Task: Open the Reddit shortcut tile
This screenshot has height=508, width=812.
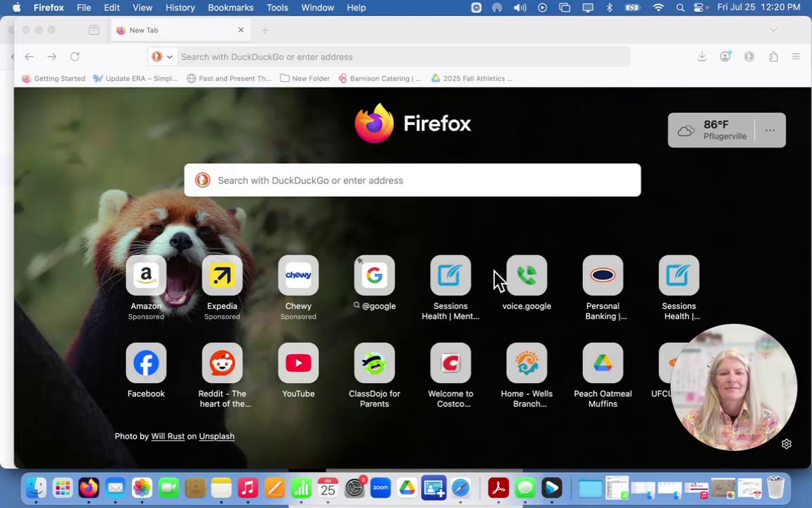Action: [222, 363]
